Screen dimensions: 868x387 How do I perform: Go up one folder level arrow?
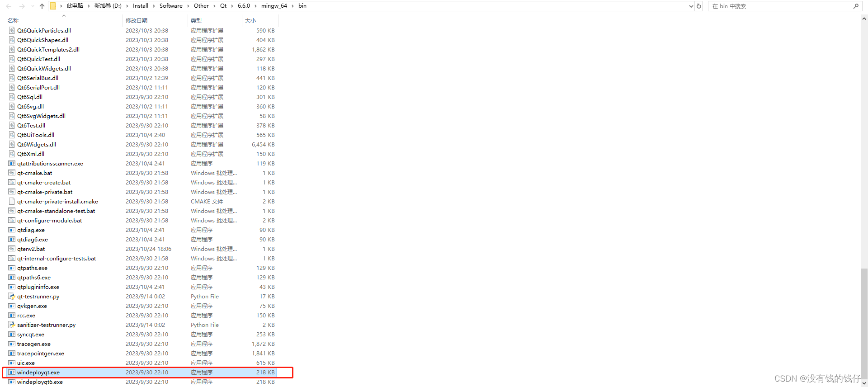pyautogui.click(x=42, y=6)
